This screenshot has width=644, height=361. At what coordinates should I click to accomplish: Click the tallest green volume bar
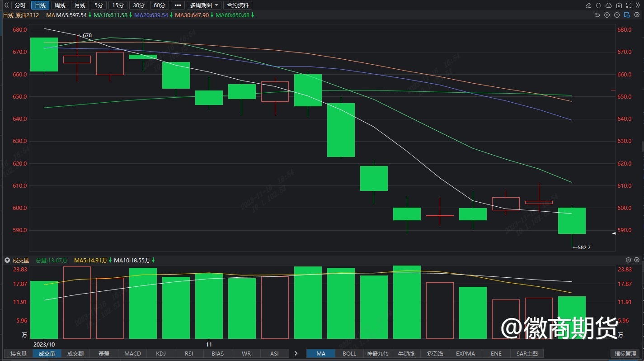click(x=407, y=302)
